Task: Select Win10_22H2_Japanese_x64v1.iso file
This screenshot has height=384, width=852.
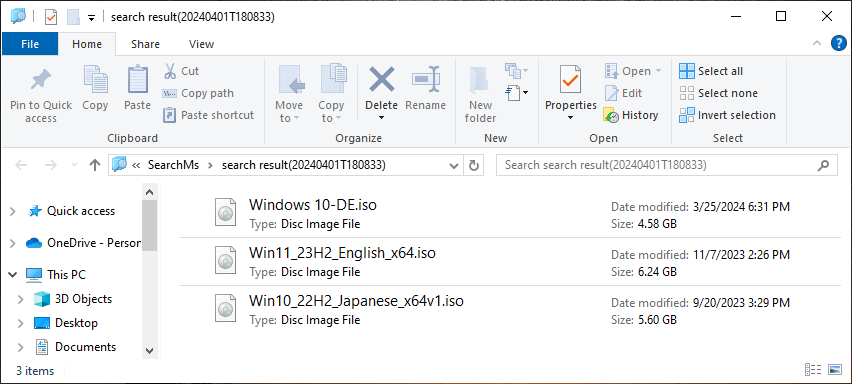Action: click(510, 310)
